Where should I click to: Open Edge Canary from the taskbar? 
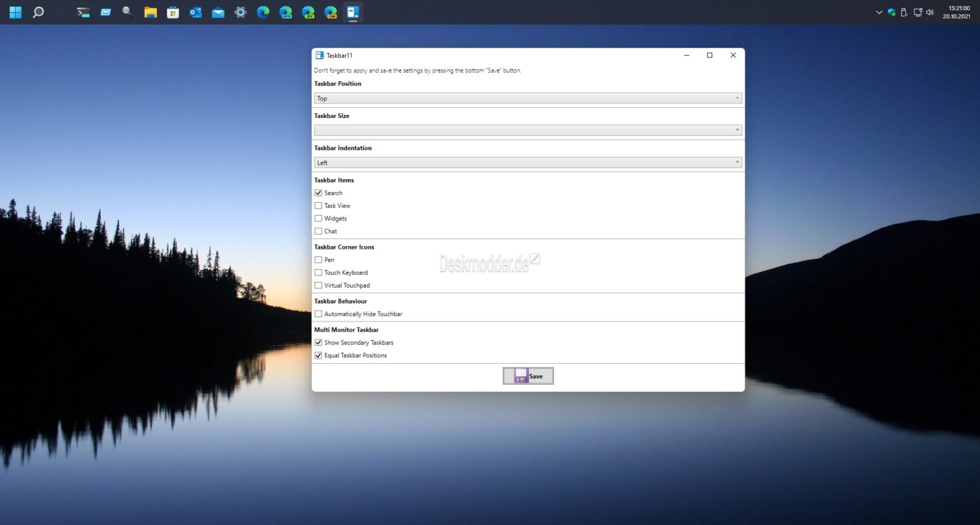coord(331,11)
